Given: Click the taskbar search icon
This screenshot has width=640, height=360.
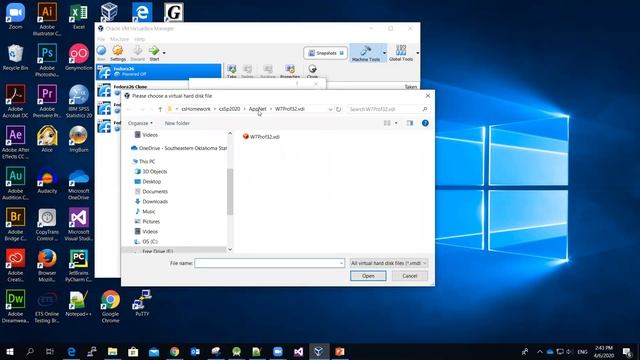Looking at the screenshot, I should pos(30,351).
